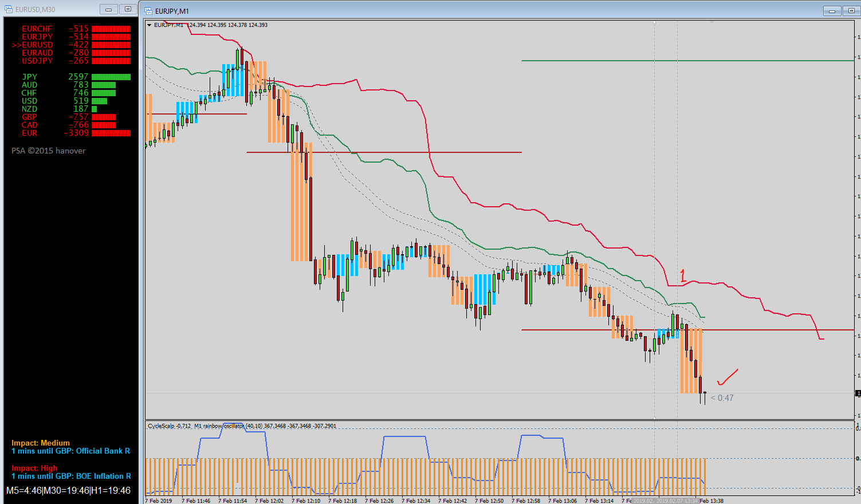Click the PSA ©2015 hanover label
Viewport: 861px width, 504px height.
[48, 151]
